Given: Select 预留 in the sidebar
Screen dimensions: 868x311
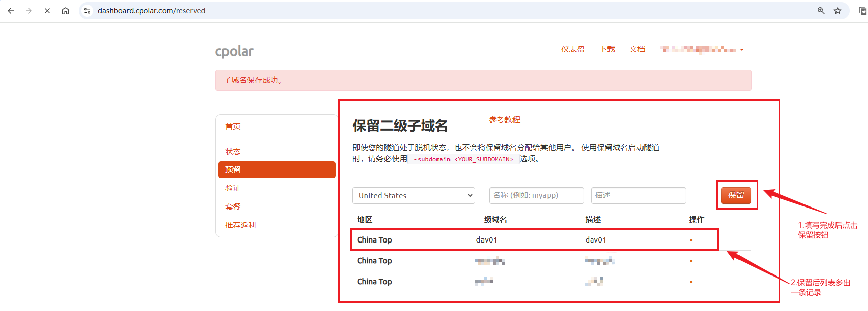Looking at the screenshot, I should [277, 170].
